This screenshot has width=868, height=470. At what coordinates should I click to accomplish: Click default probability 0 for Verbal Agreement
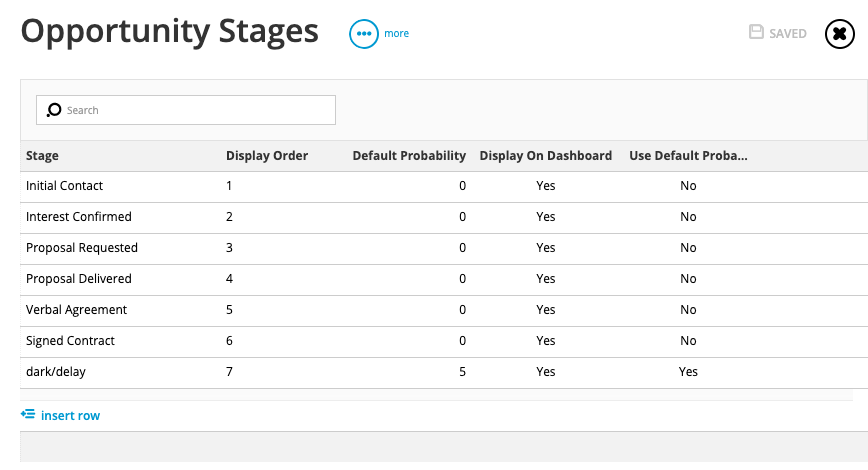coord(462,309)
